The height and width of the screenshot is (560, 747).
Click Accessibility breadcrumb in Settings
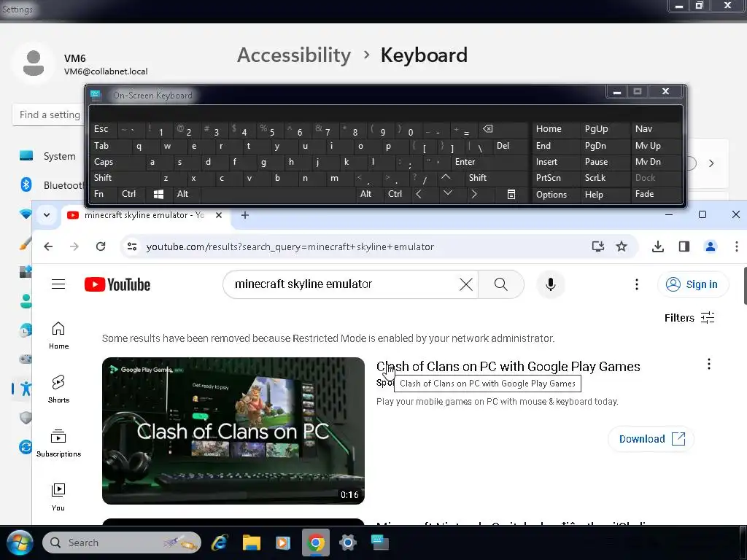click(x=294, y=55)
